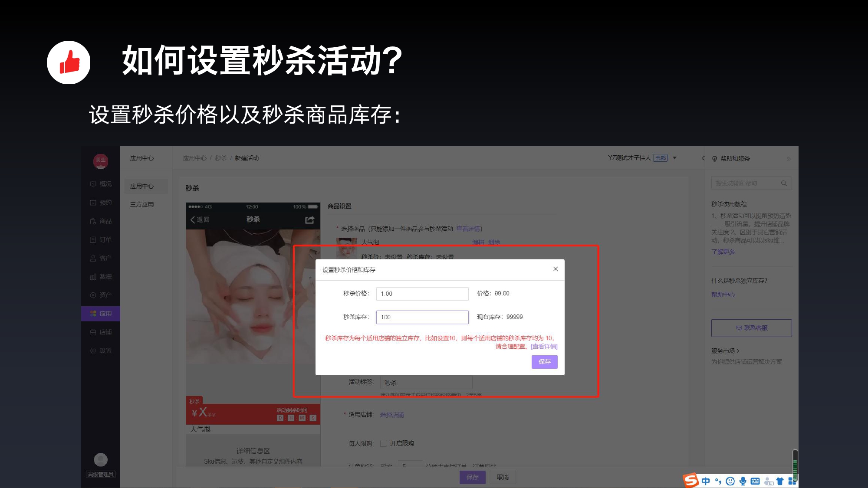Click the user avatar above 高级管理员
The width and height of the screenshot is (868, 488).
101,459
